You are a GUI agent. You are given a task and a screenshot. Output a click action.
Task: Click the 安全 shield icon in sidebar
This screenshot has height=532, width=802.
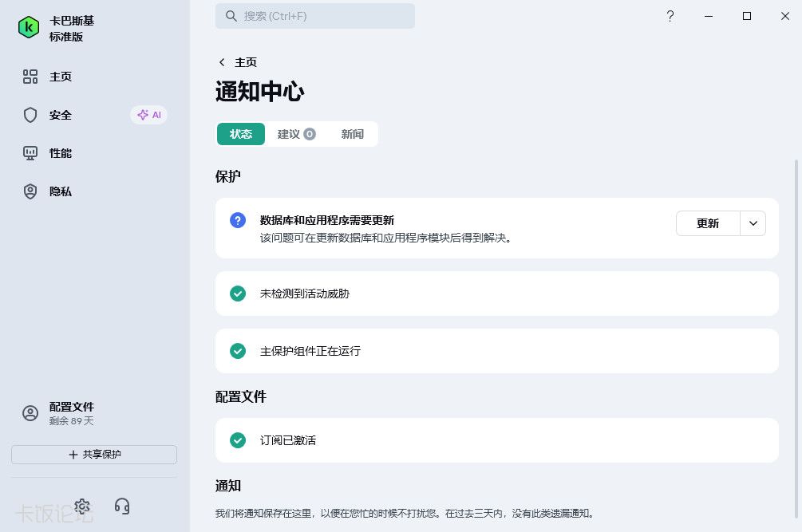[30, 115]
